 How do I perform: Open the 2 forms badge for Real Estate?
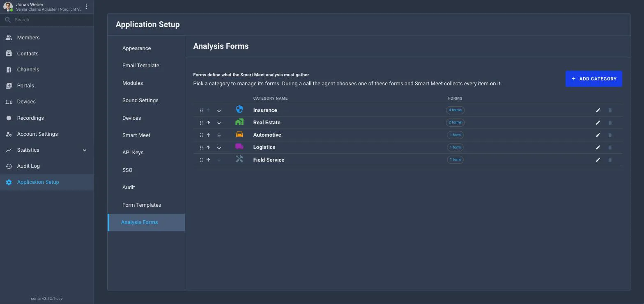pos(455,122)
